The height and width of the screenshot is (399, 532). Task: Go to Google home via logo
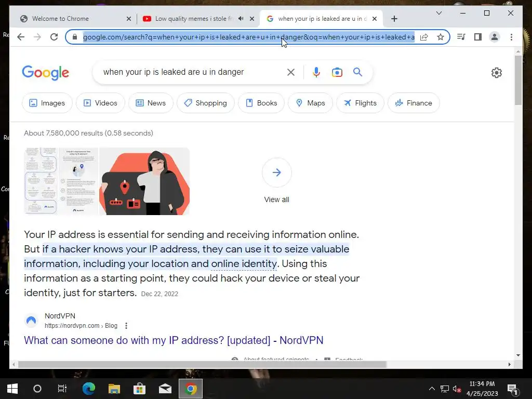click(x=46, y=73)
